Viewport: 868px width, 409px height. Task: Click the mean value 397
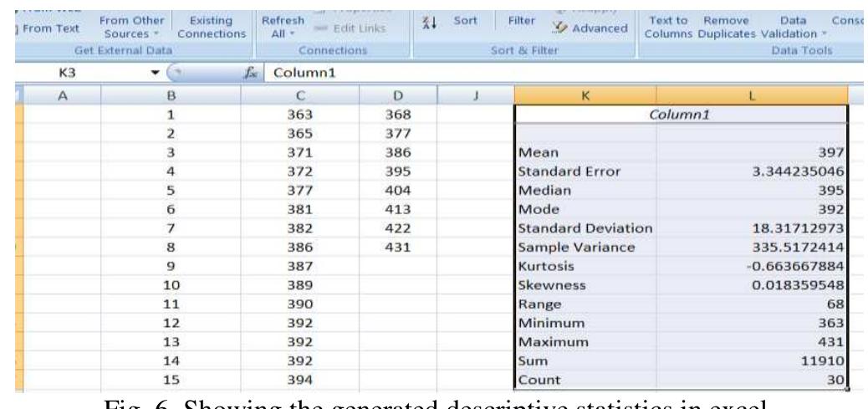click(832, 153)
